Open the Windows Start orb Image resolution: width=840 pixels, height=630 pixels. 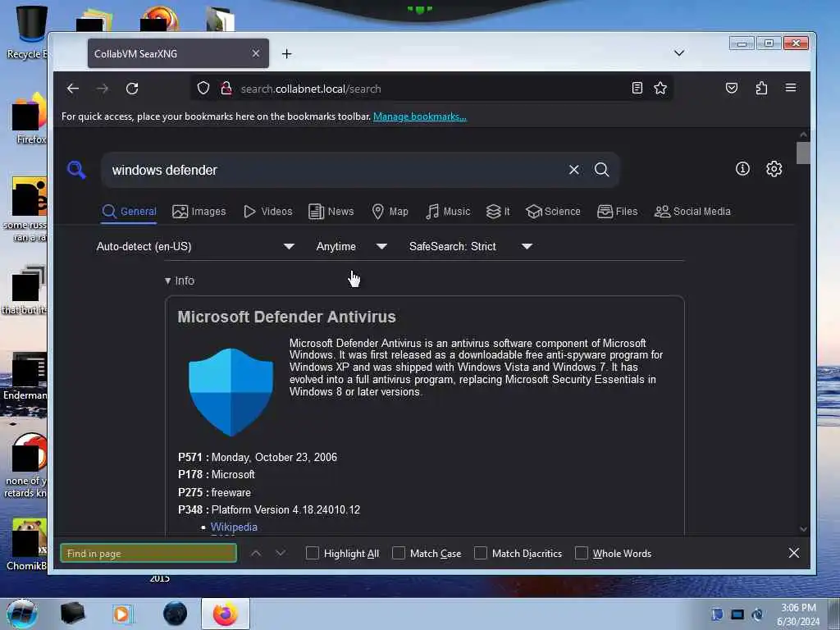tap(21, 614)
